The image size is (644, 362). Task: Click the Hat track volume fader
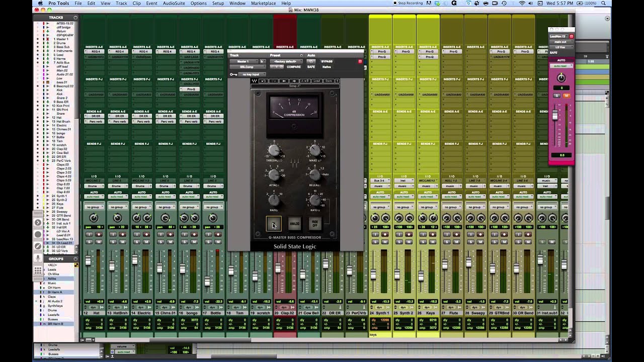point(88,260)
